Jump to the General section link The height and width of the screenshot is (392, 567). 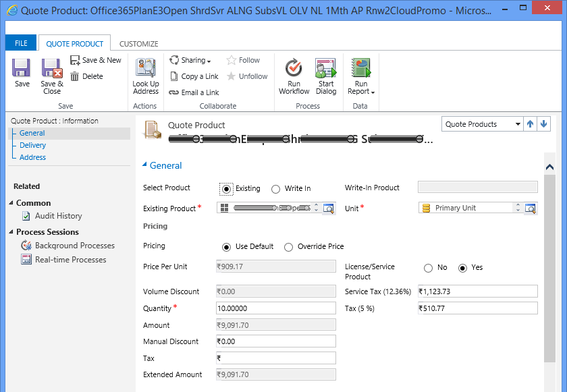tap(32, 133)
